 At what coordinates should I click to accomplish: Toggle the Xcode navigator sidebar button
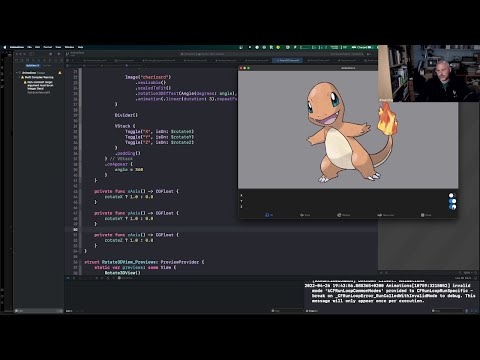(32, 54)
